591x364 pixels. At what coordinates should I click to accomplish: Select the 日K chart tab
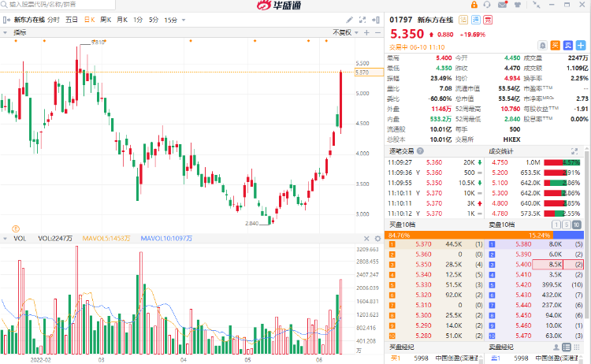coord(89,20)
